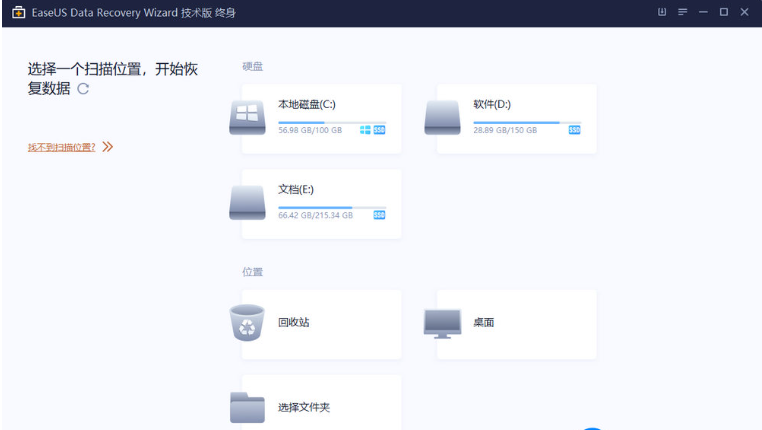This screenshot has width=762, height=430.
Task: Click the Windows drive icon for 本地磁盘(C:)
Action: coord(247,117)
